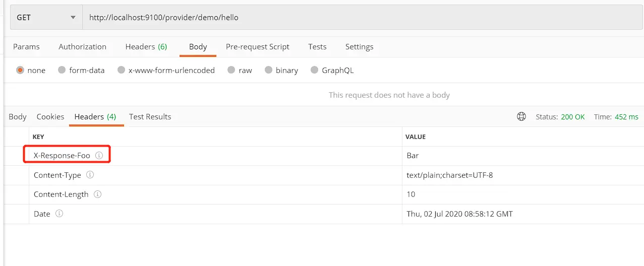Click the info icon beside Date header
Screen dimensions: 644x266
coord(59,214)
